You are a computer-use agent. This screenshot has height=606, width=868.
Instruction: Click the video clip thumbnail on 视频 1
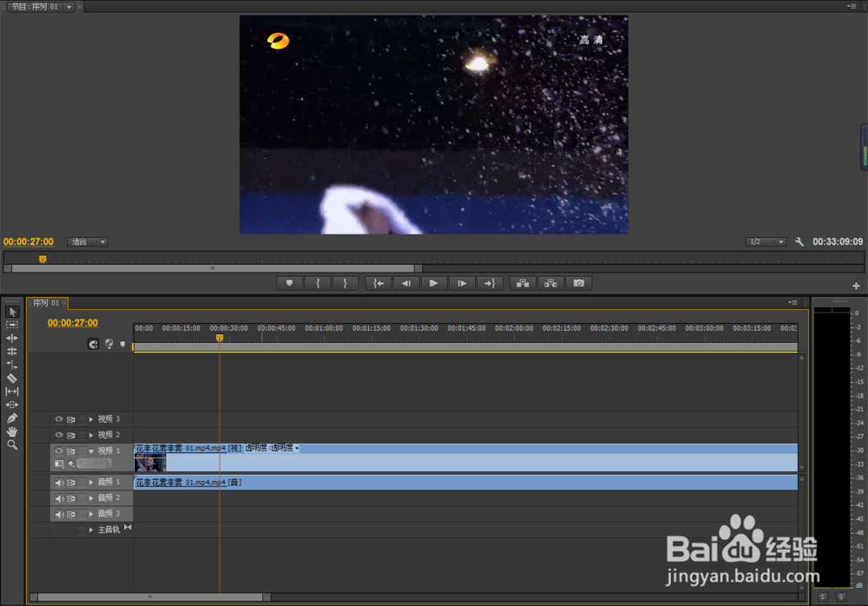150,463
